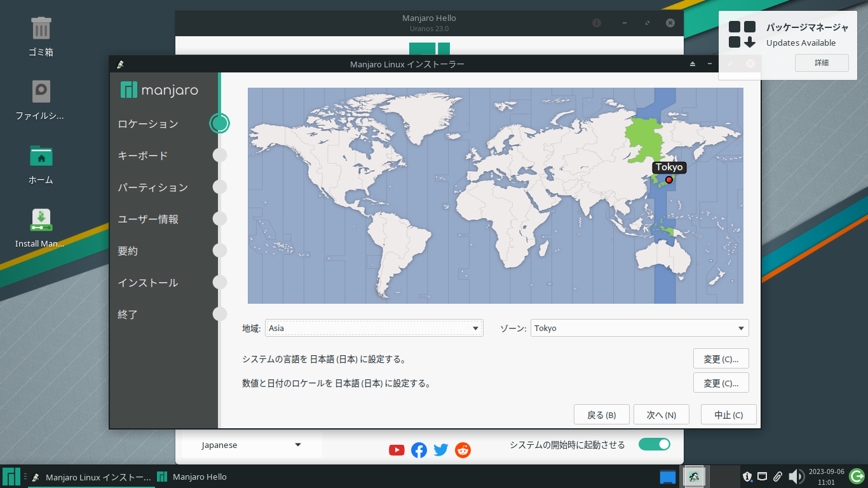
Task: Open the 地域 Asia dropdown
Action: (374, 328)
